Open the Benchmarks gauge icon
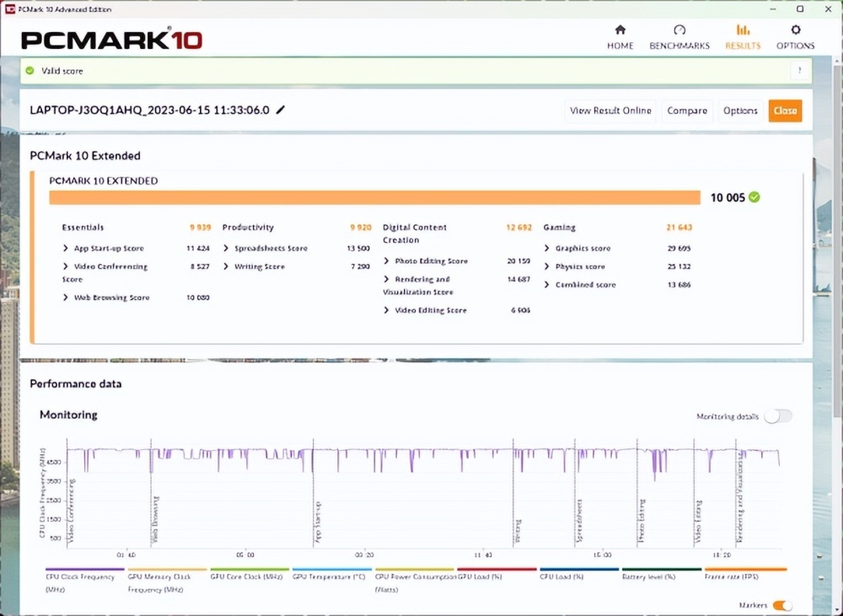 pos(679,29)
